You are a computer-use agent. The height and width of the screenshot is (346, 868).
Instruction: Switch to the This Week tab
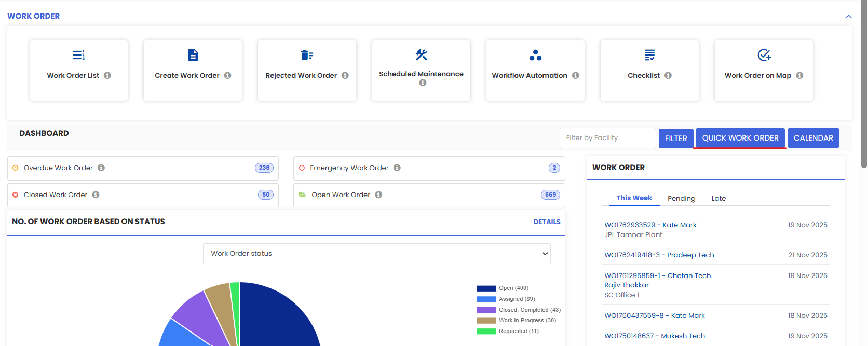[x=634, y=198]
